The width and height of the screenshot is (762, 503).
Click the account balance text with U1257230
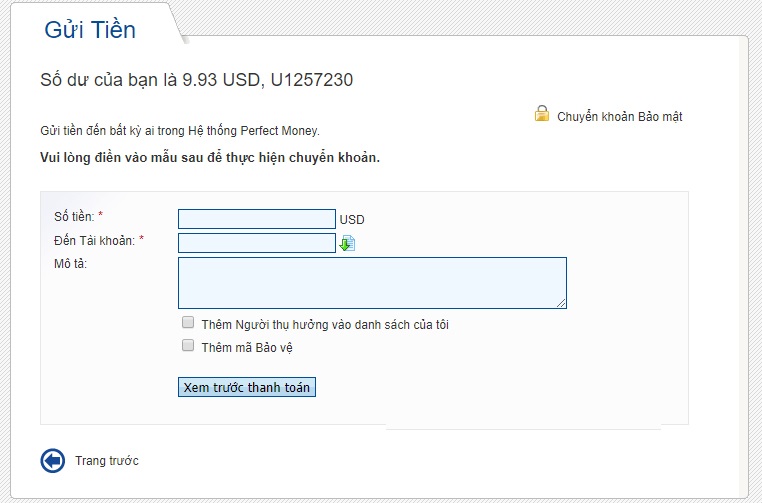tap(196, 80)
